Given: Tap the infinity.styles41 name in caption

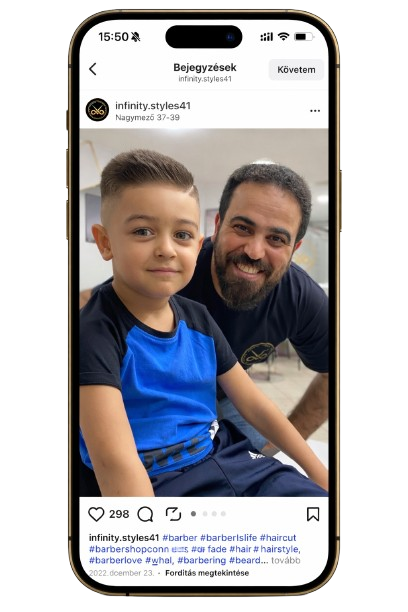Looking at the screenshot, I should point(124,537).
